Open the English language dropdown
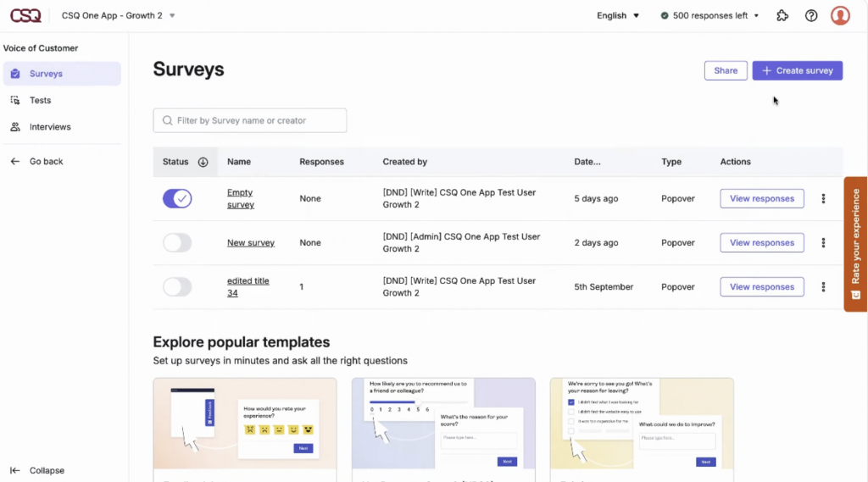Viewport: 868px width, 482px height. point(618,15)
